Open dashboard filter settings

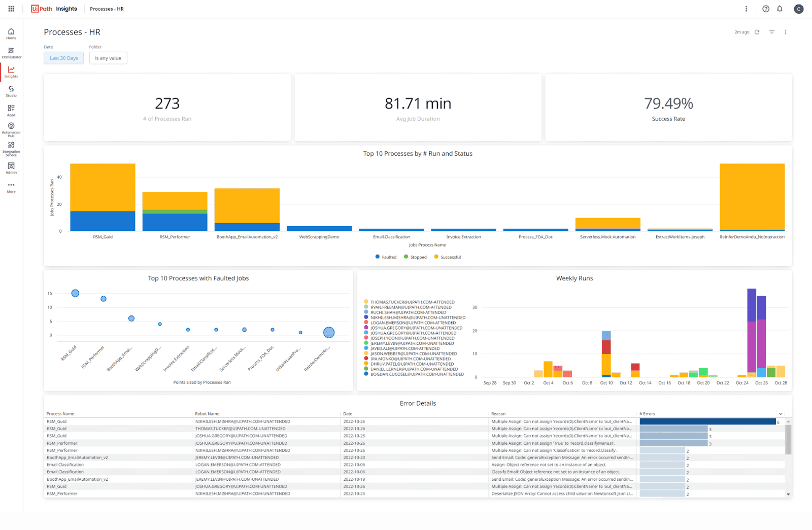(771, 31)
